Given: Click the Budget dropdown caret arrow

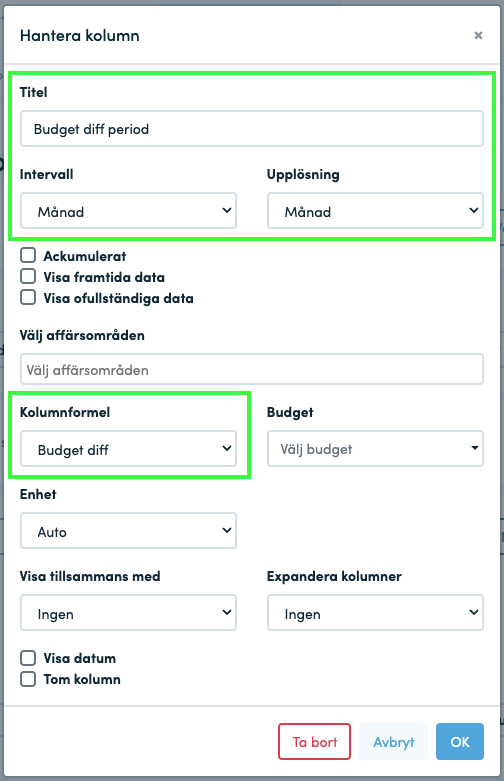Looking at the screenshot, I should pos(475,448).
